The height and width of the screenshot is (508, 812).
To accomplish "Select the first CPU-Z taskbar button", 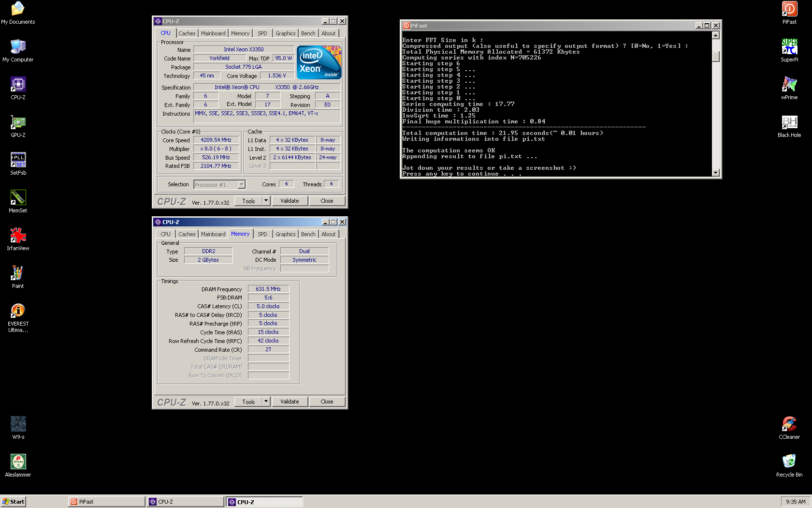I will coord(186,502).
